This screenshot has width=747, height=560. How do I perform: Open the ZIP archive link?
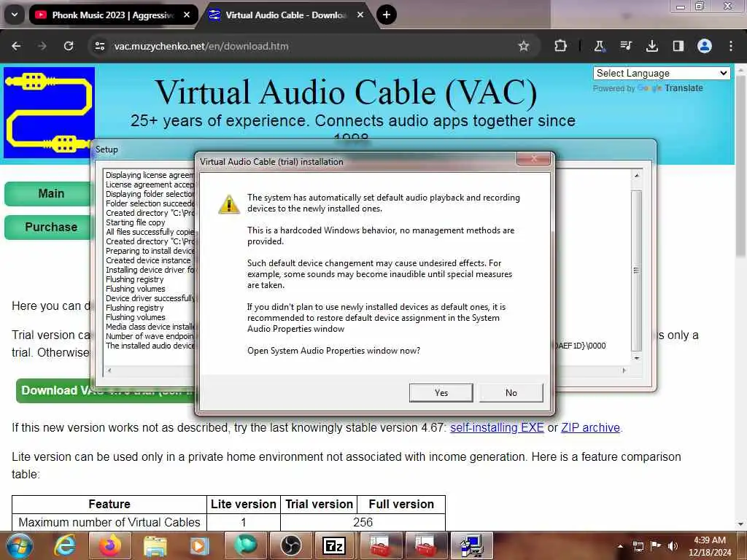(x=591, y=427)
